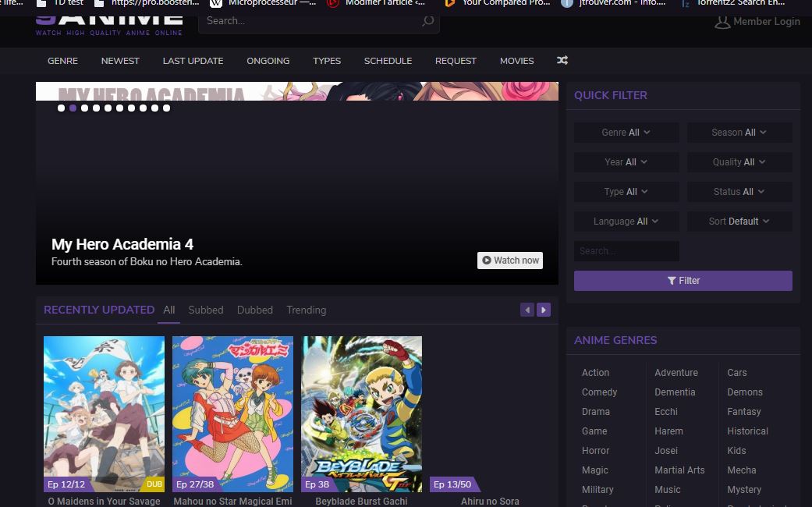Open the TD test bookmark
812x507 pixels.
pyautogui.click(x=61, y=3)
